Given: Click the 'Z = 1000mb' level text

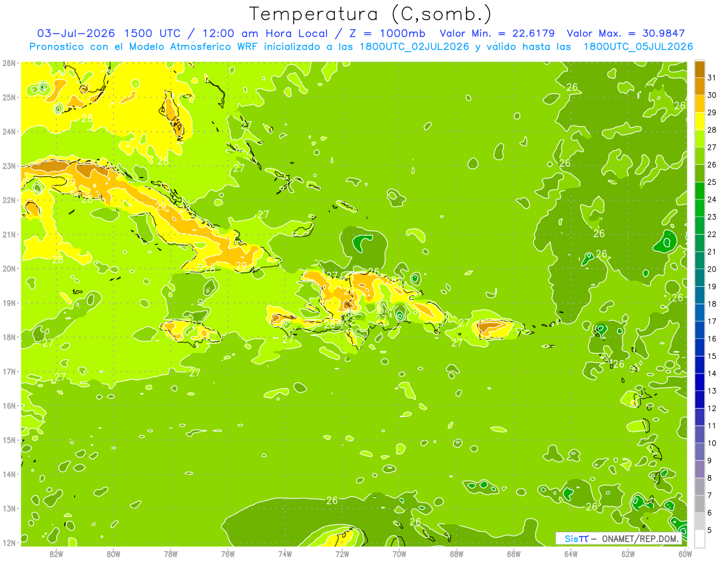Looking at the screenshot, I should coord(386,33).
